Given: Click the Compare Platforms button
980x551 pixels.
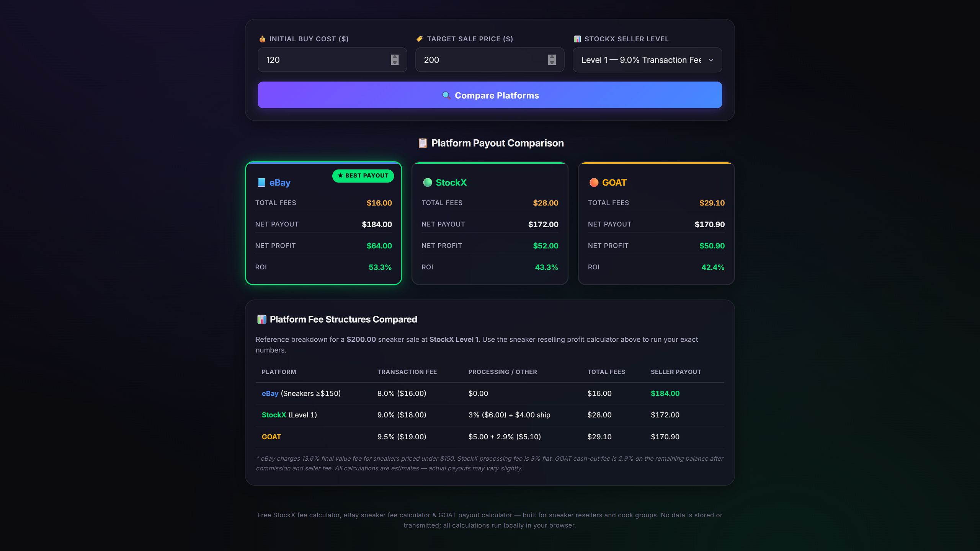Looking at the screenshot, I should click(490, 95).
